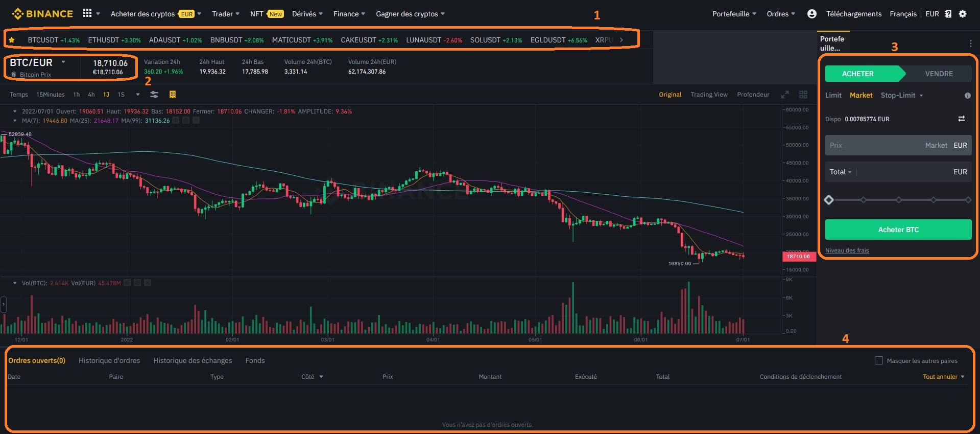The width and height of the screenshot is (980, 434).
Task: Open the Ordres dropdown
Action: click(x=781, y=14)
